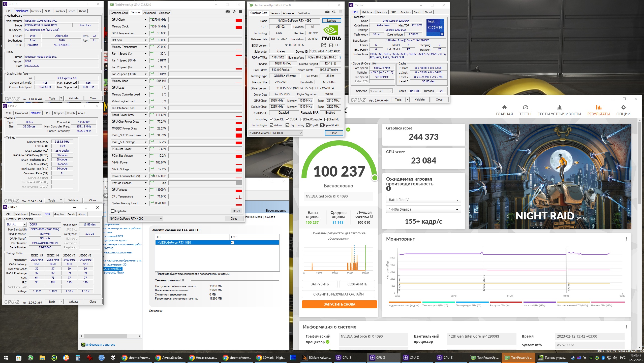Open hamburger menu in GPU-Z Graphics Card window

click(x=340, y=12)
